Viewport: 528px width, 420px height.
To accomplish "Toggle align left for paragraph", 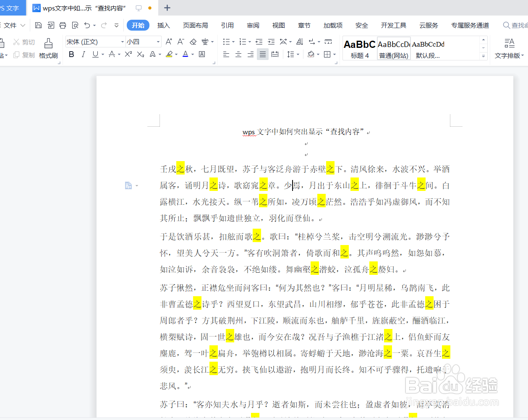I will (x=226, y=54).
